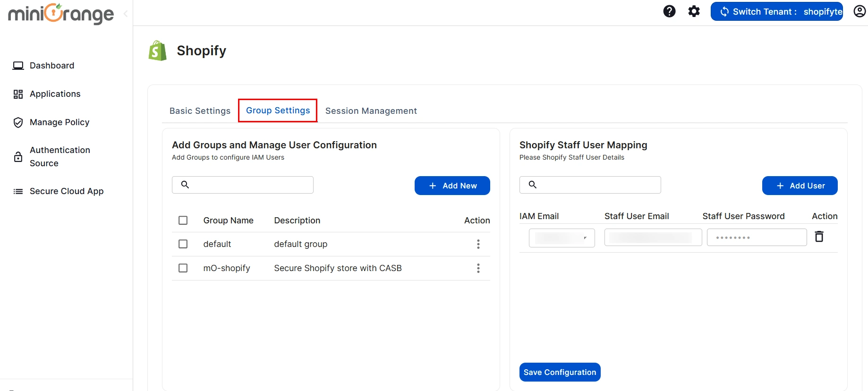868x391 pixels.
Task: Click the Dashboard laptop icon
Action: pyautogui.click(x=18, y=66)
